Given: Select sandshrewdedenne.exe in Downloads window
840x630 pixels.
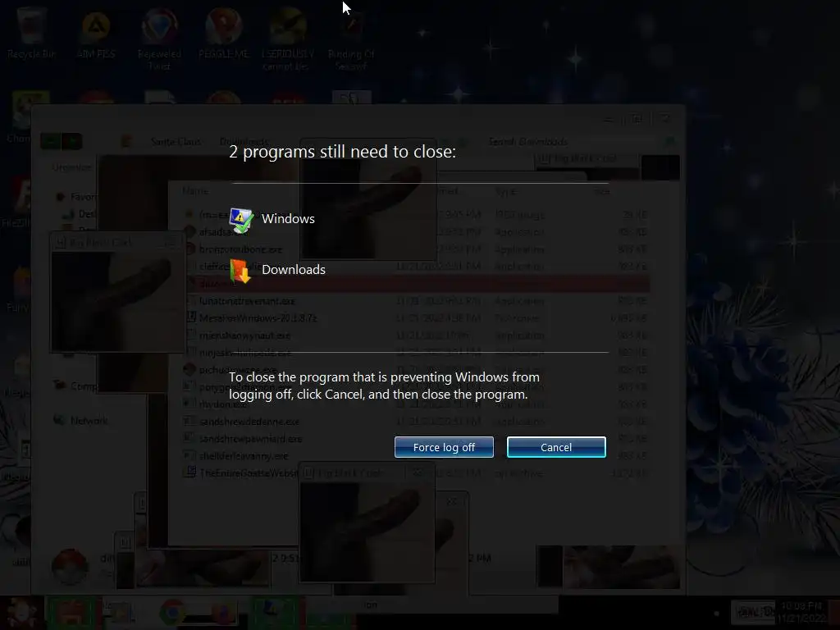Looking at the screenshot, I should [249, 422].
